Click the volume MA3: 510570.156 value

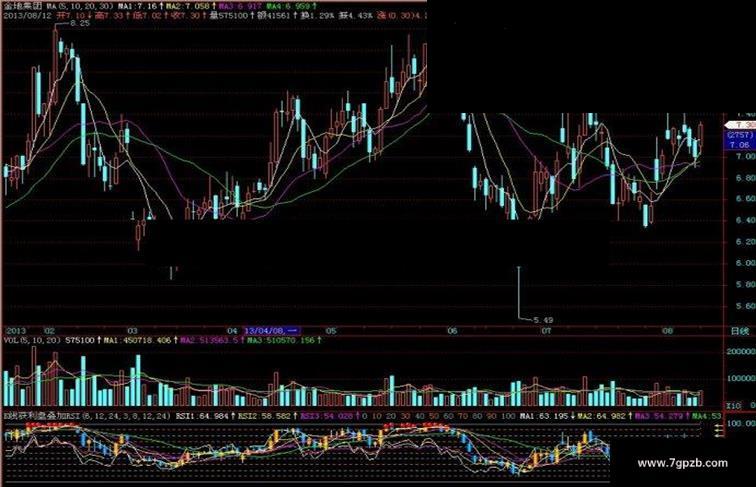pyautogui.click(x=281, y=340)
